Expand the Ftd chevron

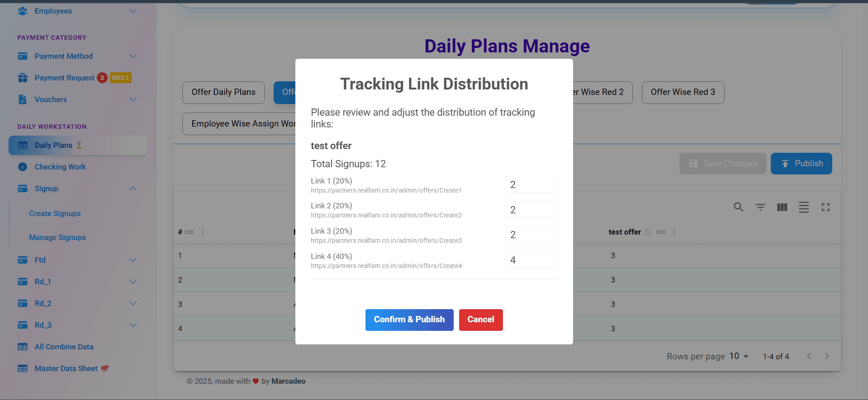point(133,260)
